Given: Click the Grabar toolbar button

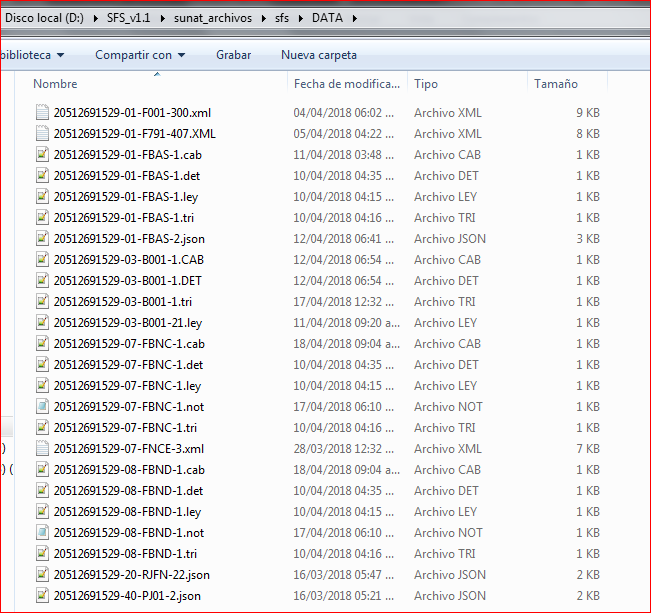Looking at the screenshot, I should click(x=233, y=55).
